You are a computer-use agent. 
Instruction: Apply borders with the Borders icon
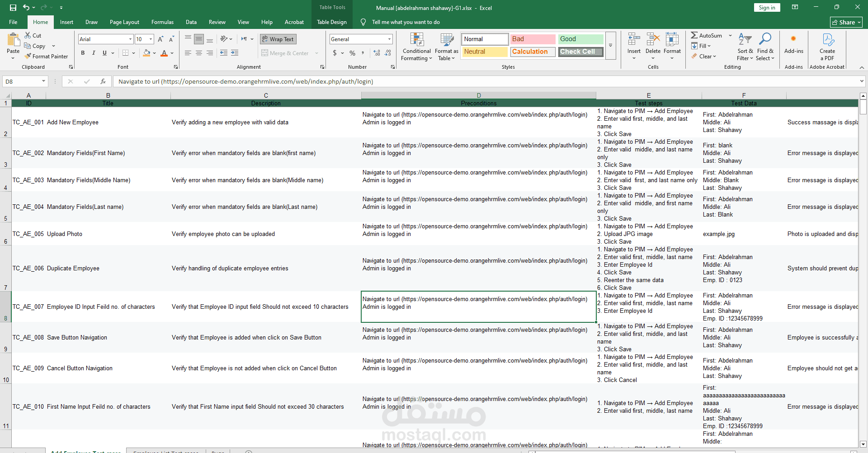pyautogui.click(x=125, y=53)
